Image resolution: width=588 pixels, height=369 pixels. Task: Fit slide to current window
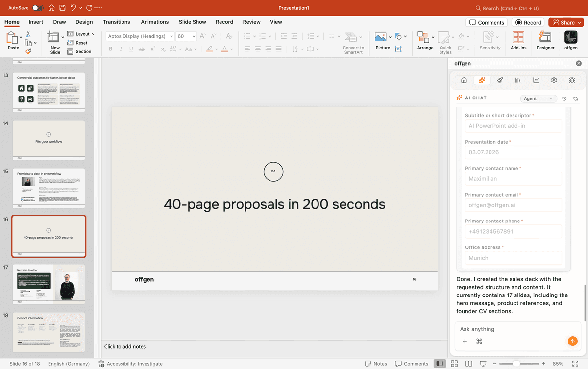tap(575, 364)
